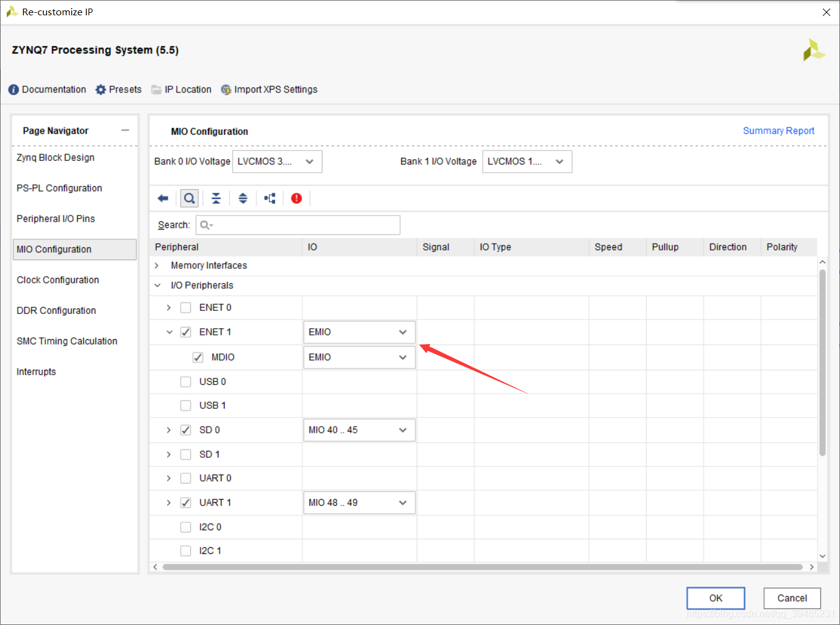This screenshot has height=625, width=840.
Task: Enable the ENET 0 checkbox
Action: click(186, 308)
